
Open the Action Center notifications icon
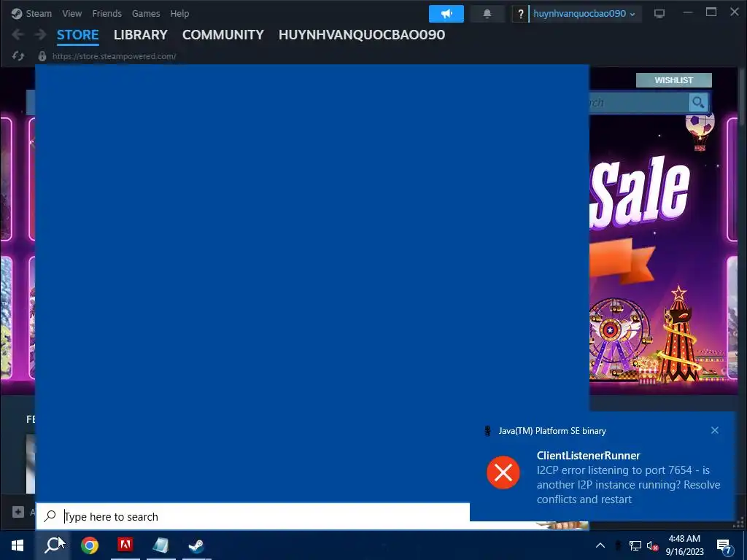[724, 545]
